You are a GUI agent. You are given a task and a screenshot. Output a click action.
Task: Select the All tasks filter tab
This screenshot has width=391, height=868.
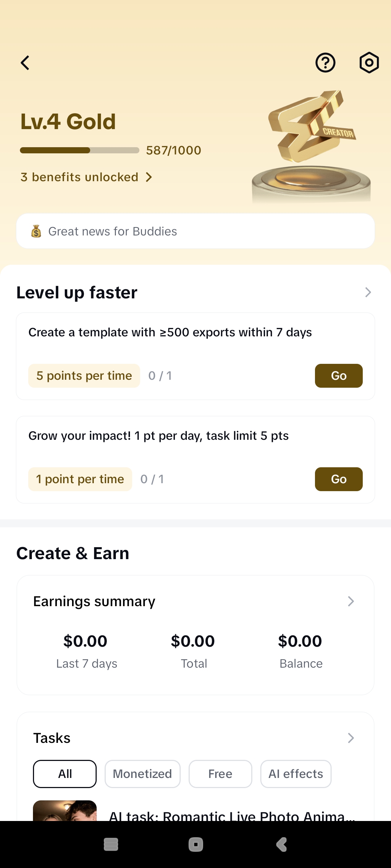click(x=65, y=774)
